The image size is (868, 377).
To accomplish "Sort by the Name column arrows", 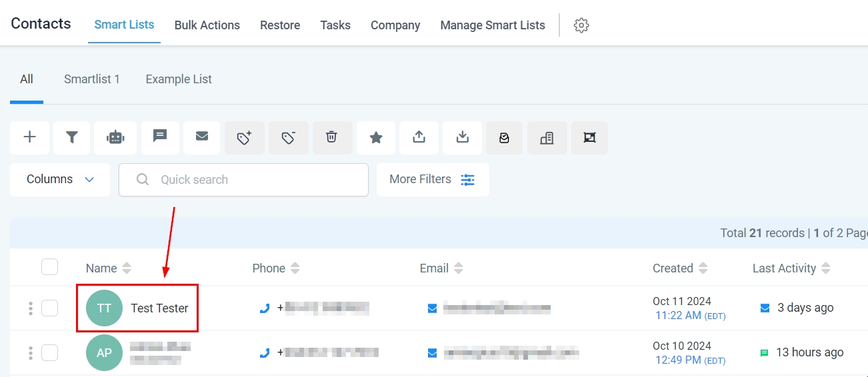I will tap(127, 268).
